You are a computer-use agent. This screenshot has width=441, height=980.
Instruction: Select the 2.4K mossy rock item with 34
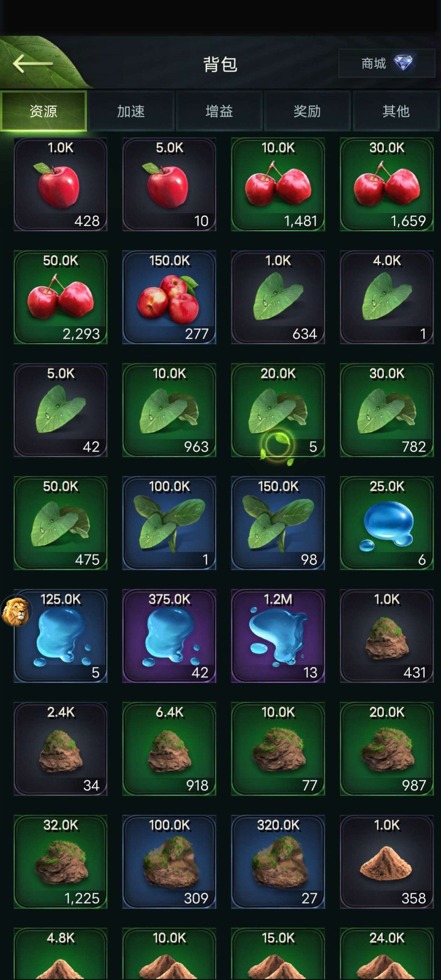pyautogui.click(x=60, y=749)
